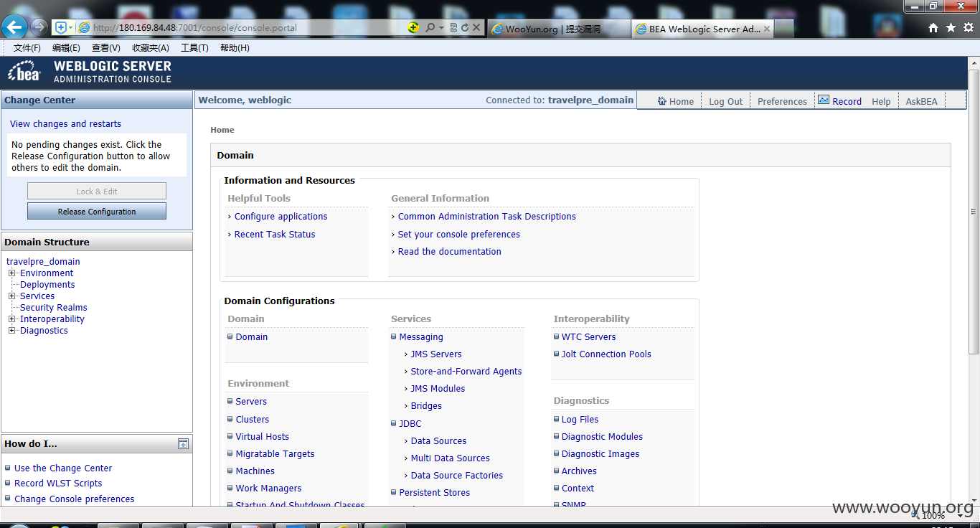Click Log Out in the console toolbar
980x528 pixels.
pyautogui.click(x=725, y=101)
